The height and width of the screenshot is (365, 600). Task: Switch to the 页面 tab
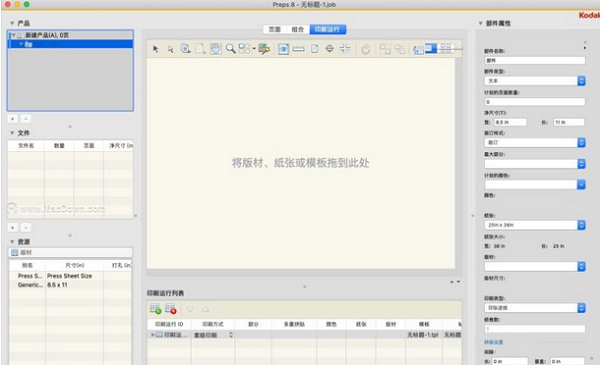tap(275, 29)
